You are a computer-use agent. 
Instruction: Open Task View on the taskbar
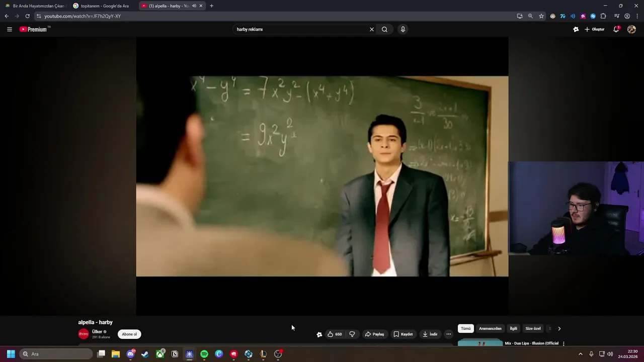[x=101, y=354]
